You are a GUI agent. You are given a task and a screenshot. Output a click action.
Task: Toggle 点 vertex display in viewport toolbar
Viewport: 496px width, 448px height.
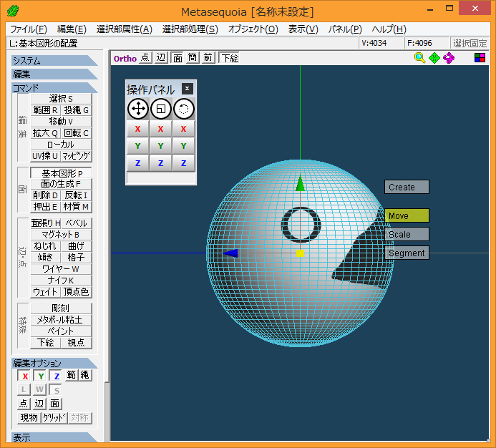pos(145,57)
